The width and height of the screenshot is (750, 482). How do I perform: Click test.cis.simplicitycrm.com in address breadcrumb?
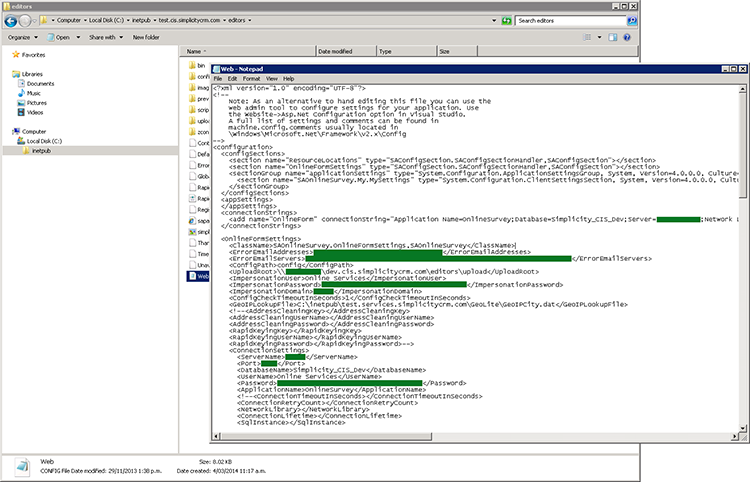189,21
